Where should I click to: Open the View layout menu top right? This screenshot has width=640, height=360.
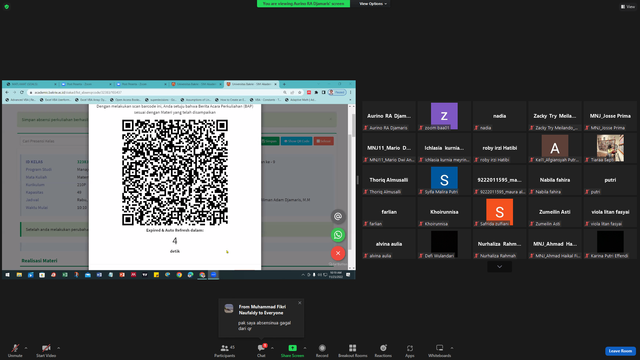(628, 7)
